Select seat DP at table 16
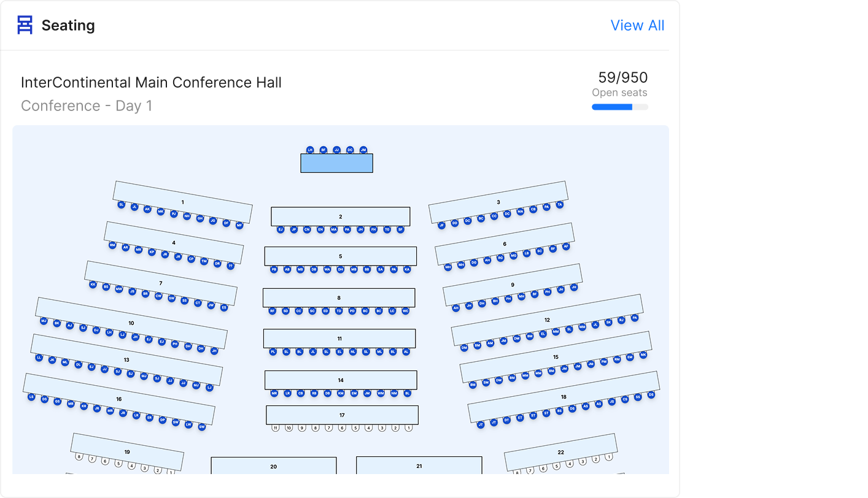This screenshot has height=498, width=868. point(163,420)
